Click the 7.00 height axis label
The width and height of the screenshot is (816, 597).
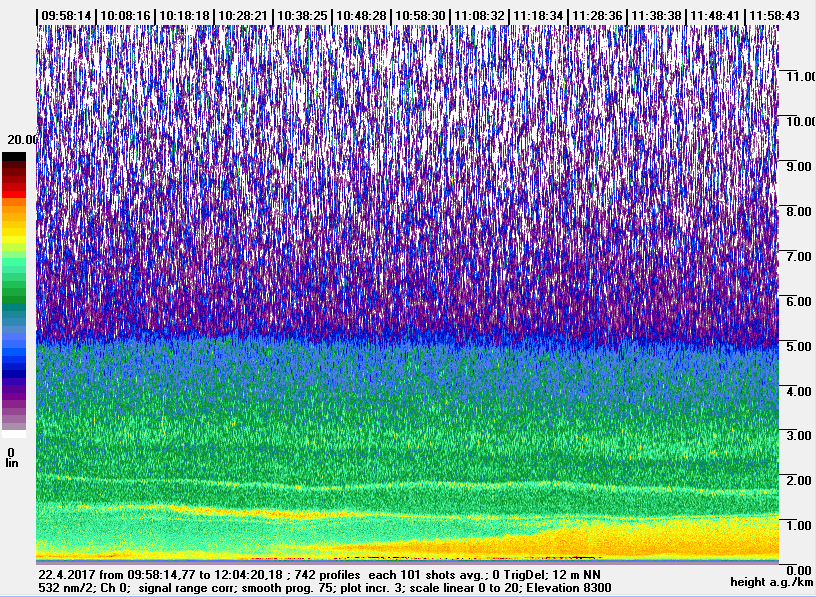point(797,256)
